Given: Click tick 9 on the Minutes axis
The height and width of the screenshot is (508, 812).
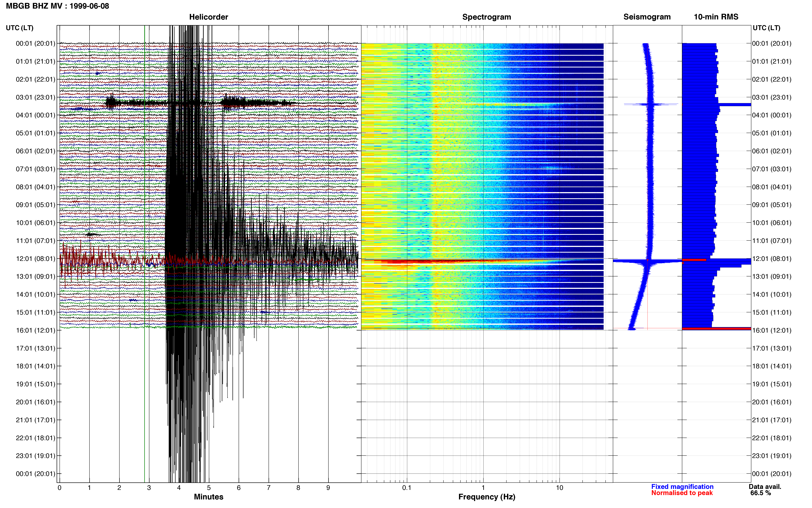Looking at the screenshot, I should click(328, 488).
